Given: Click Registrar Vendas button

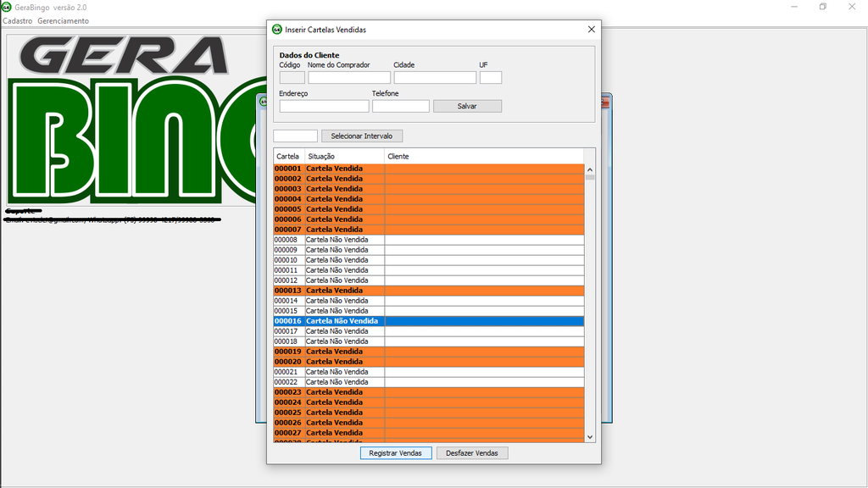Looking at the screenshot, I should pos(396,453).
